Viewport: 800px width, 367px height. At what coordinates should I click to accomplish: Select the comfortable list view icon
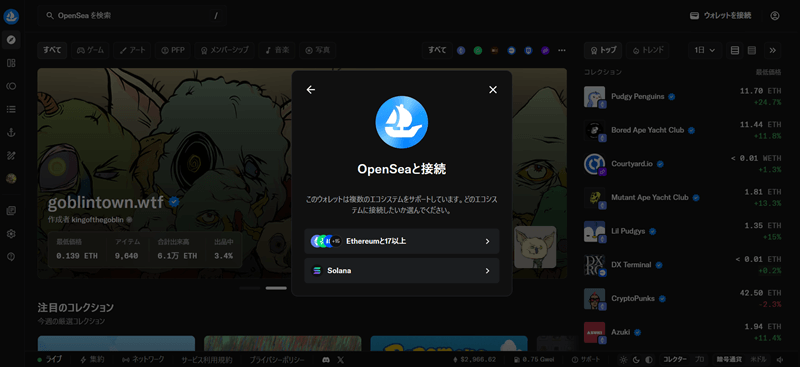point(735,51)
